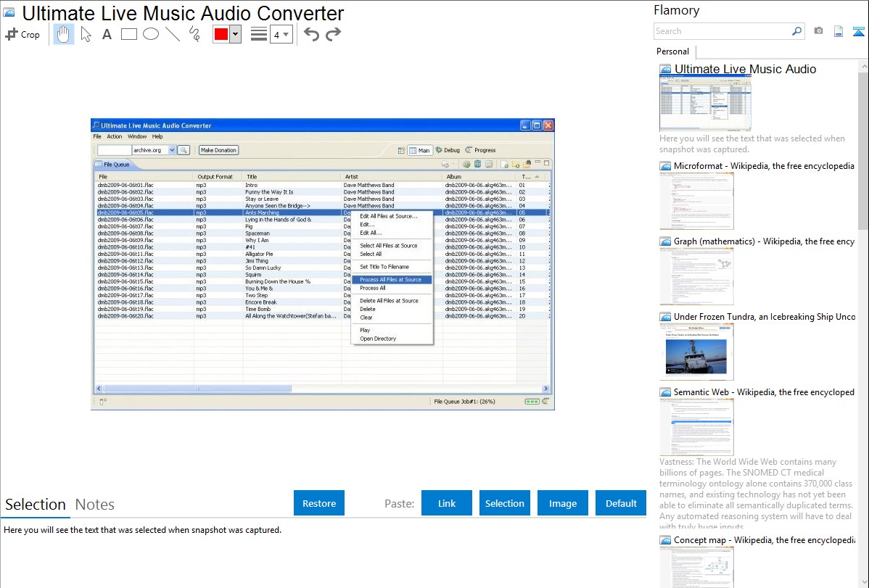Switch to the Selection tab
Viewport: 869px width, 588px height.
[x=36, y=505]
